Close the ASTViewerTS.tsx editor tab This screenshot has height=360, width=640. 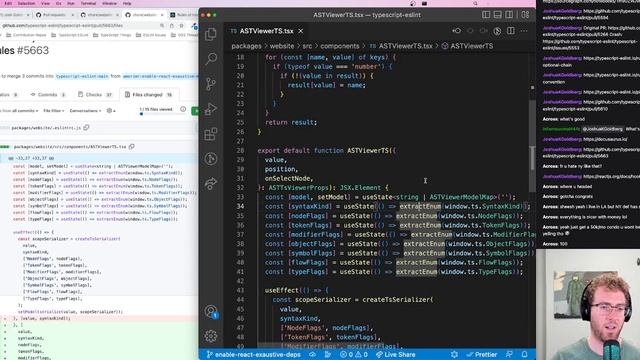tap(301, 31)
